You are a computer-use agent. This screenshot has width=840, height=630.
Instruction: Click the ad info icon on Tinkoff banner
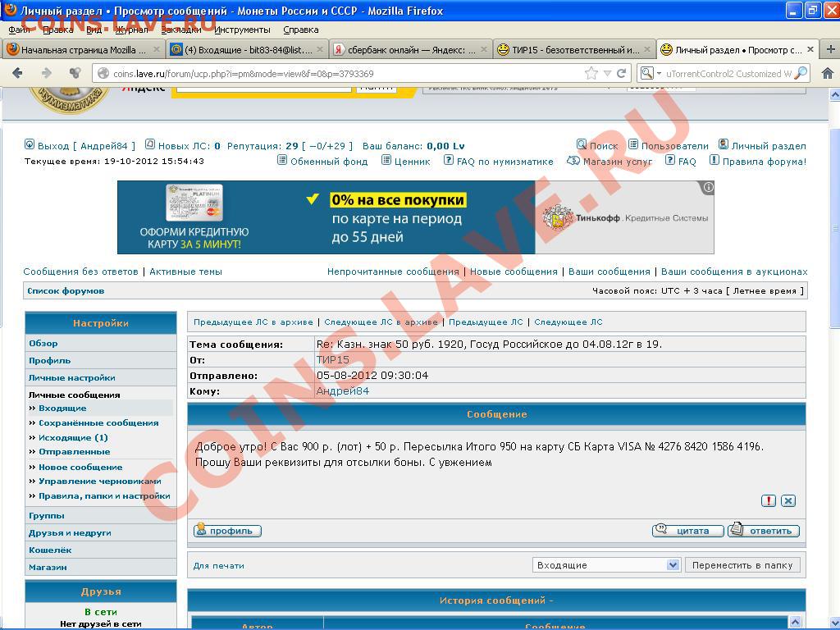[x=708, y=188]
